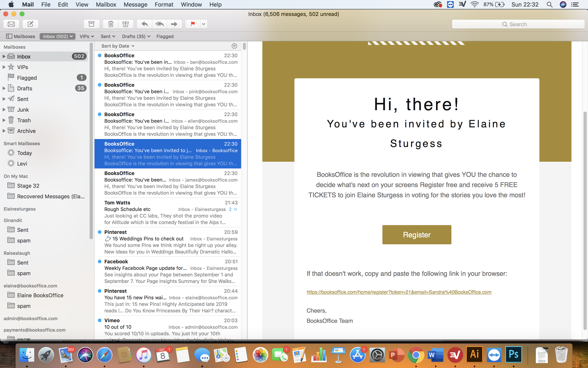
Task: Archive the selected message
Action: click(x=92, y=24)
